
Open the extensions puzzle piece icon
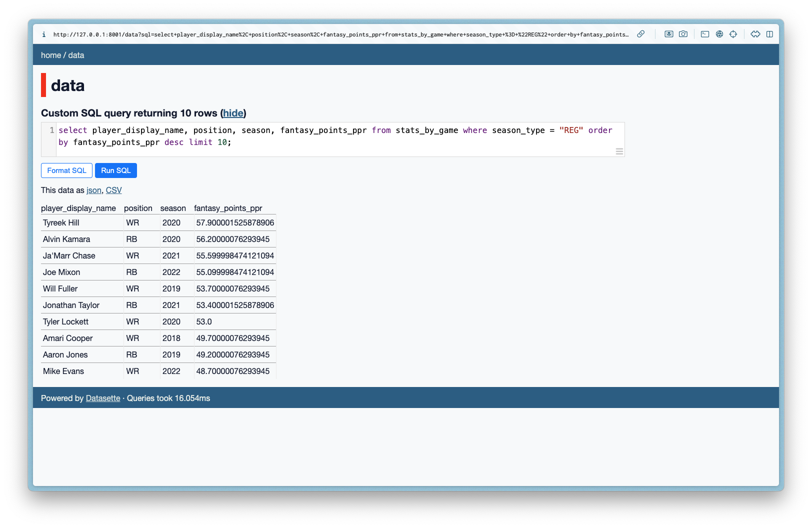(755, 34)
